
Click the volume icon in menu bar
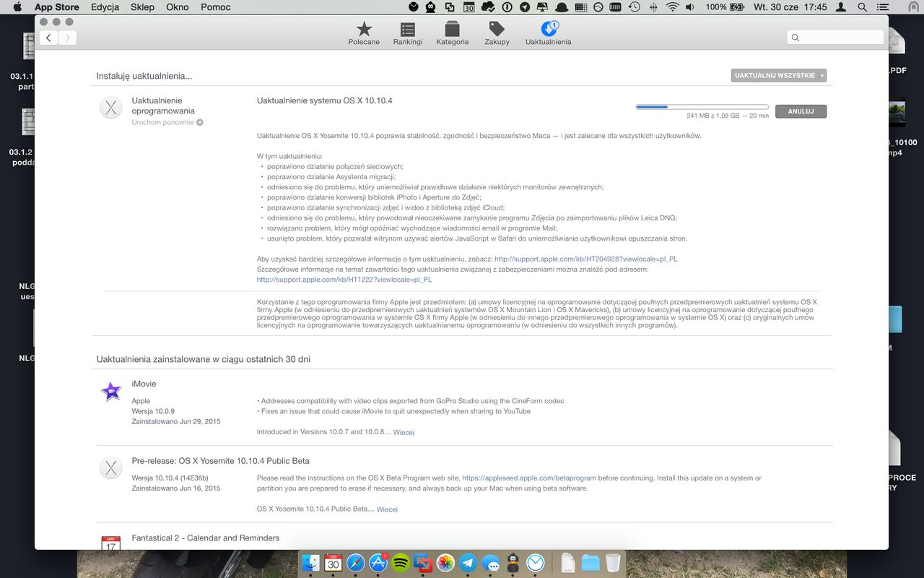(690, 7)
